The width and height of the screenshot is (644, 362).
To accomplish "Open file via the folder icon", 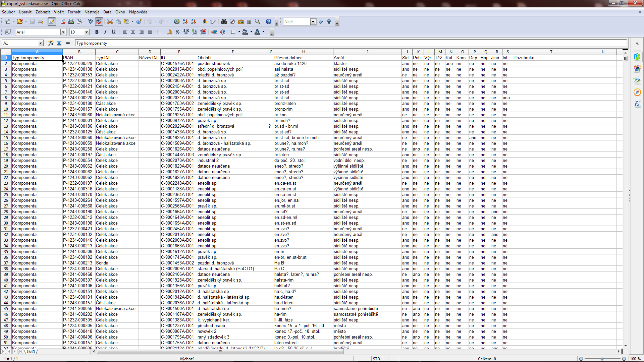I will (x=20, y=21).
